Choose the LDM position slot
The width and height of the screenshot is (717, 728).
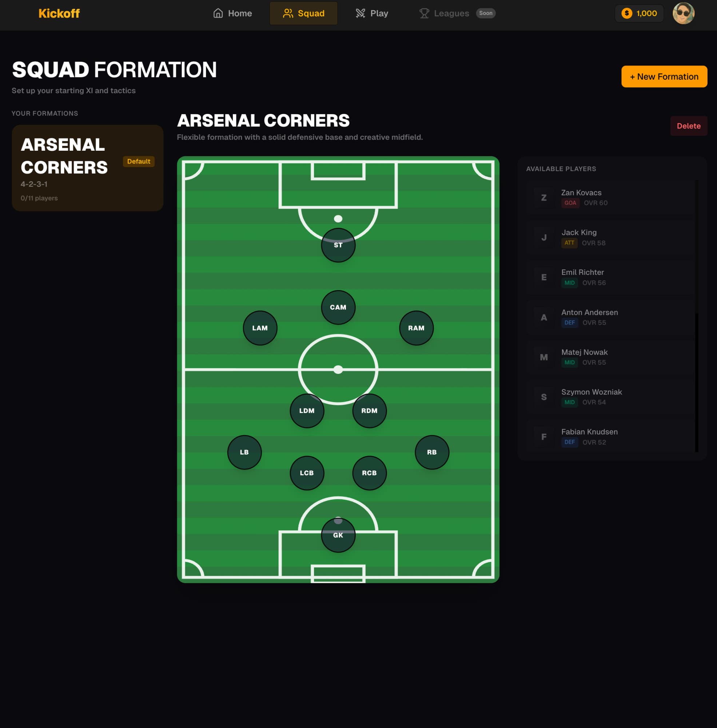tap(307, 411)
